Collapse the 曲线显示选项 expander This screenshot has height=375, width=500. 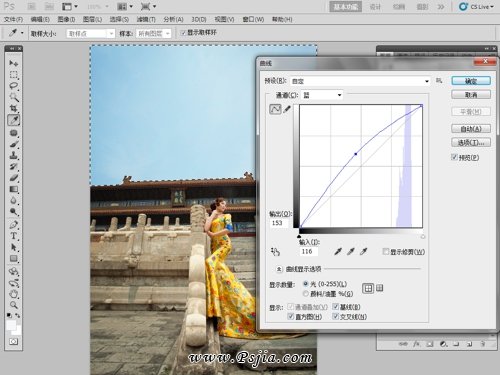279,269
